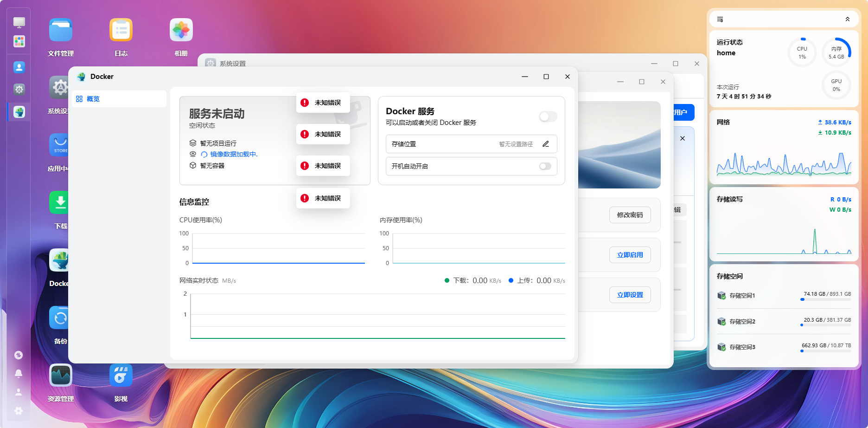Click the CPU usage gauge in the widget

coord(802,52)
